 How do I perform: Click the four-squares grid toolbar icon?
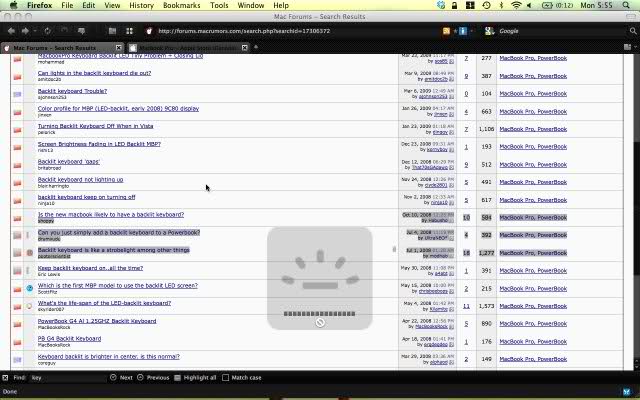[x=129, y=31]
